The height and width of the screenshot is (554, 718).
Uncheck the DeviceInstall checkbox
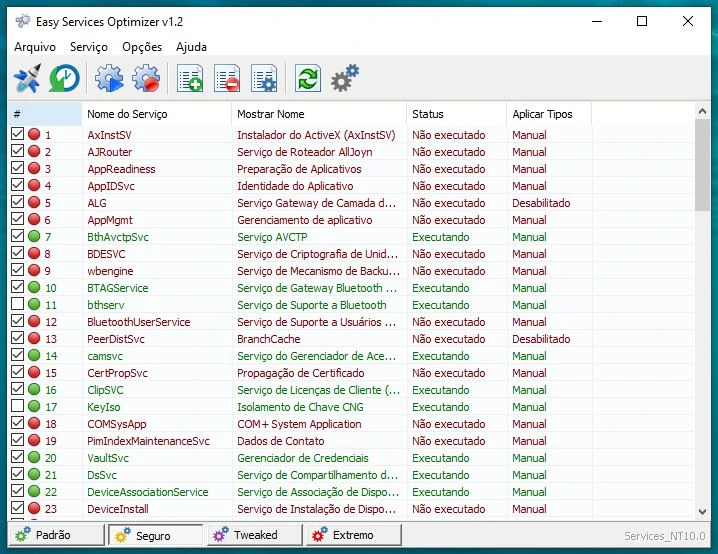pyautogui.click(x=17, y=508)
